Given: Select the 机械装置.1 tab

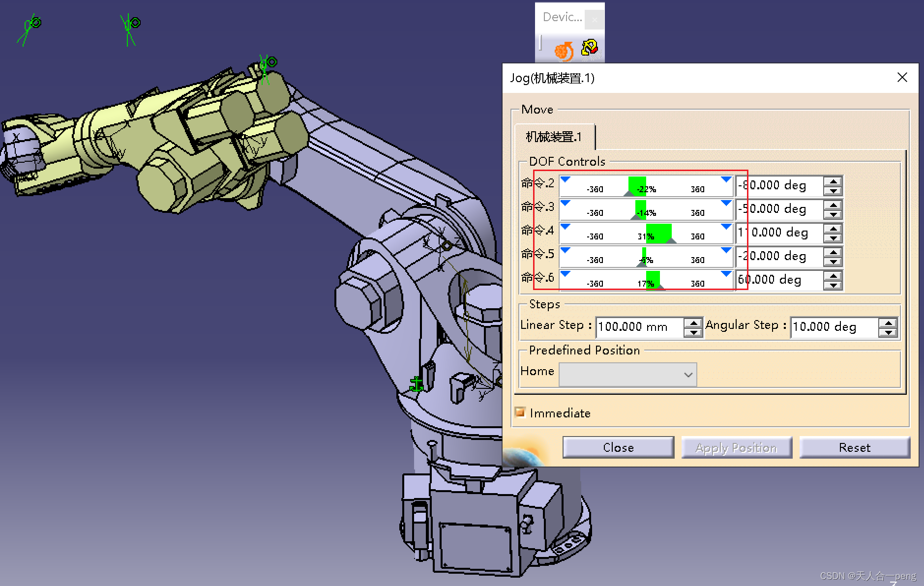Looking at the screenshot, I should [554, 137].
